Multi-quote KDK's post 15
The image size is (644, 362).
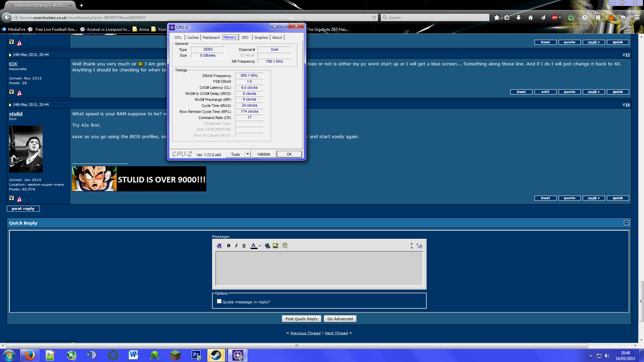[x=594, y=92]
